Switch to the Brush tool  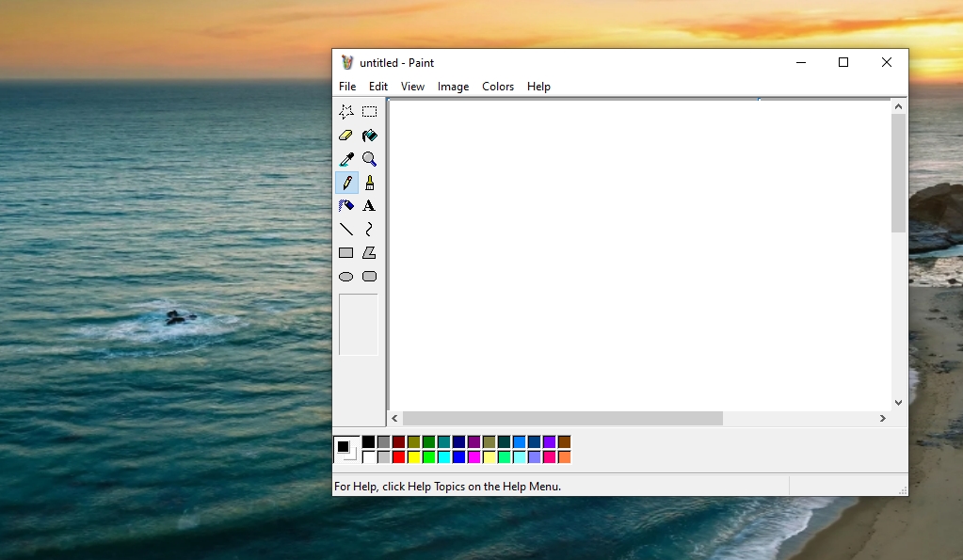pos(369,183)
